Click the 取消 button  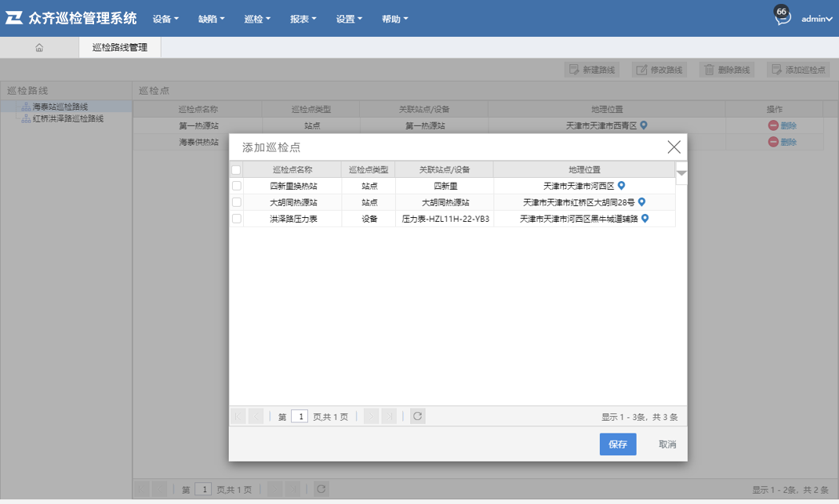coord(667,444)
